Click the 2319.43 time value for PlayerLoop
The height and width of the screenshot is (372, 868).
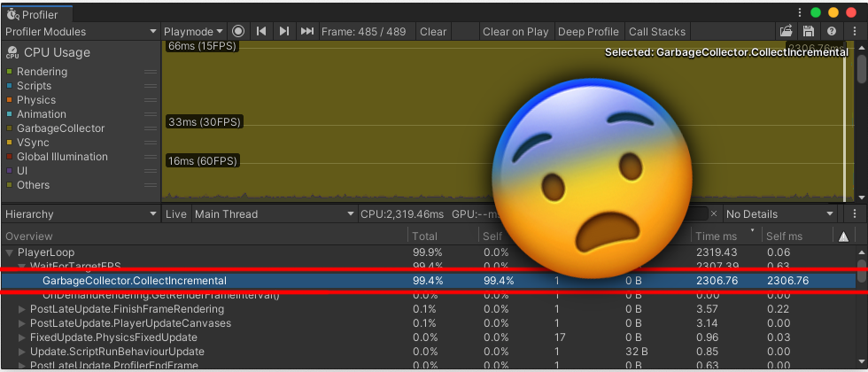(717, 252)
